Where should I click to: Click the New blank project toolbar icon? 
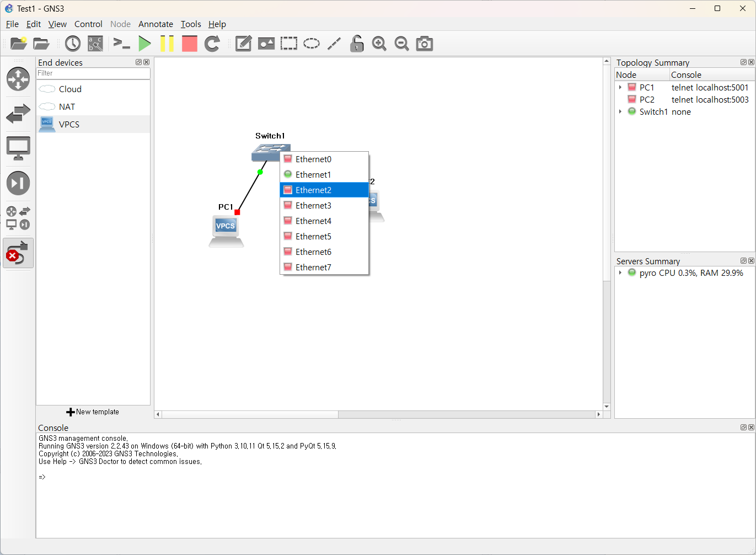pyautogui.click(x=19, y=44)
